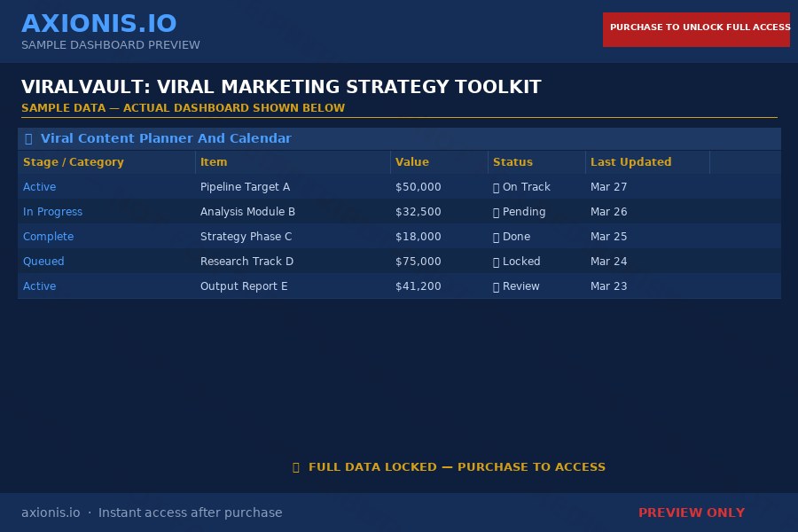Open the Complete link for Strategy Phase C
Image resolution: width=798 pixels, height=532 pixels.
tap(48, 237)
